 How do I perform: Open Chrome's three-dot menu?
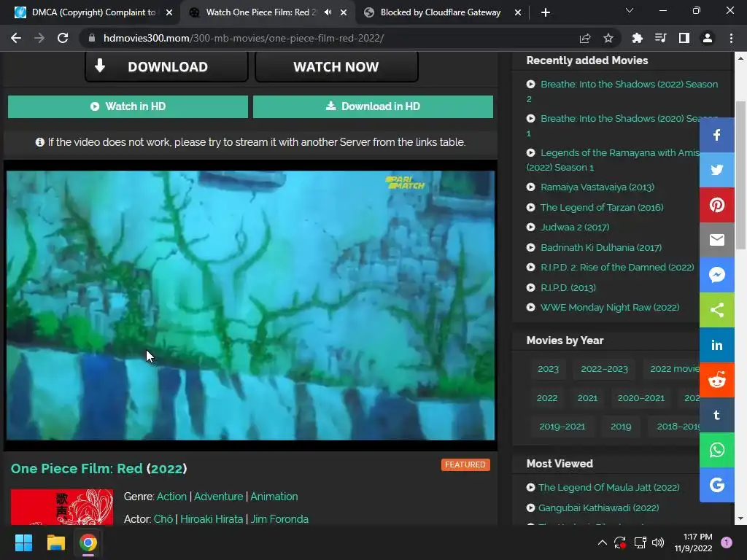[x=731, y=38]
